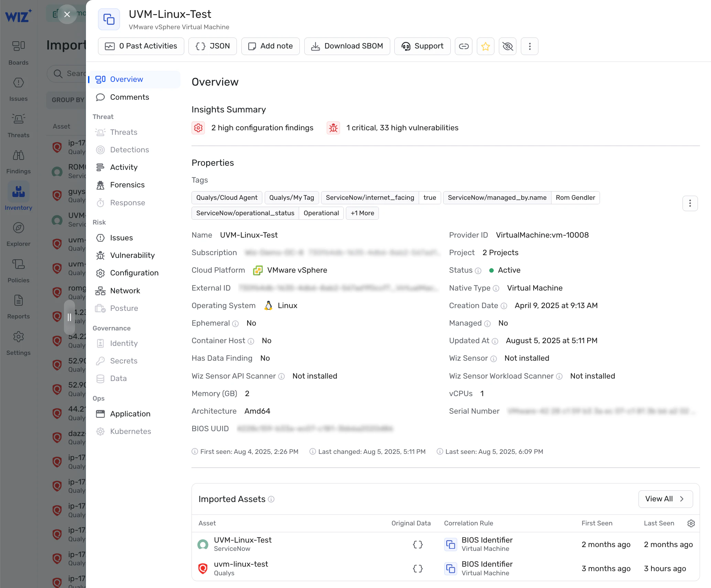Expand the +1 More tags

click(x=362, y=213)
